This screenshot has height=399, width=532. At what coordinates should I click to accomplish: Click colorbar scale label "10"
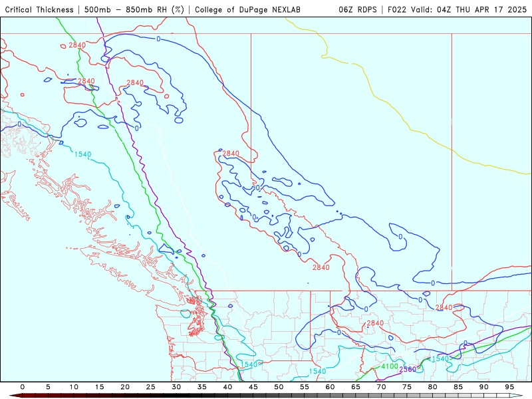tap(74, 387)
